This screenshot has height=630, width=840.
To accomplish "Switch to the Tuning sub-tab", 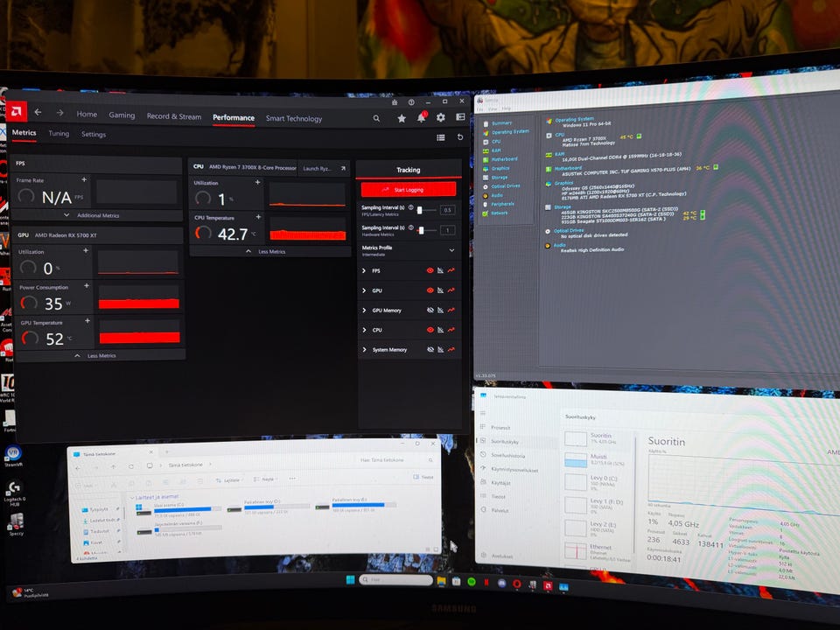I will click(59, 133).
